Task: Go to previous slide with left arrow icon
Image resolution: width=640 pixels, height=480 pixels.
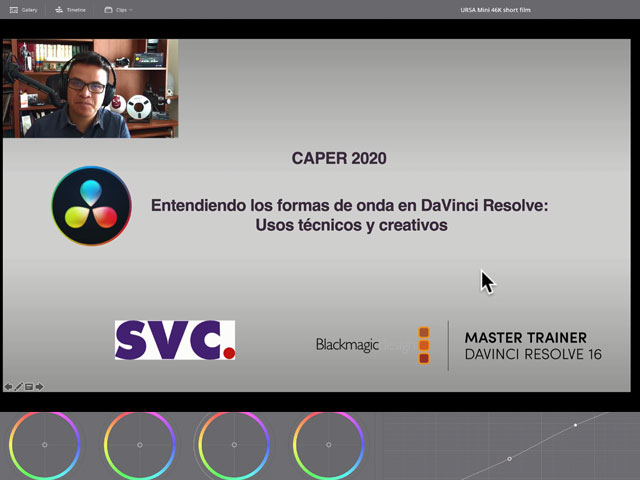Action: (x=8, y=387)
